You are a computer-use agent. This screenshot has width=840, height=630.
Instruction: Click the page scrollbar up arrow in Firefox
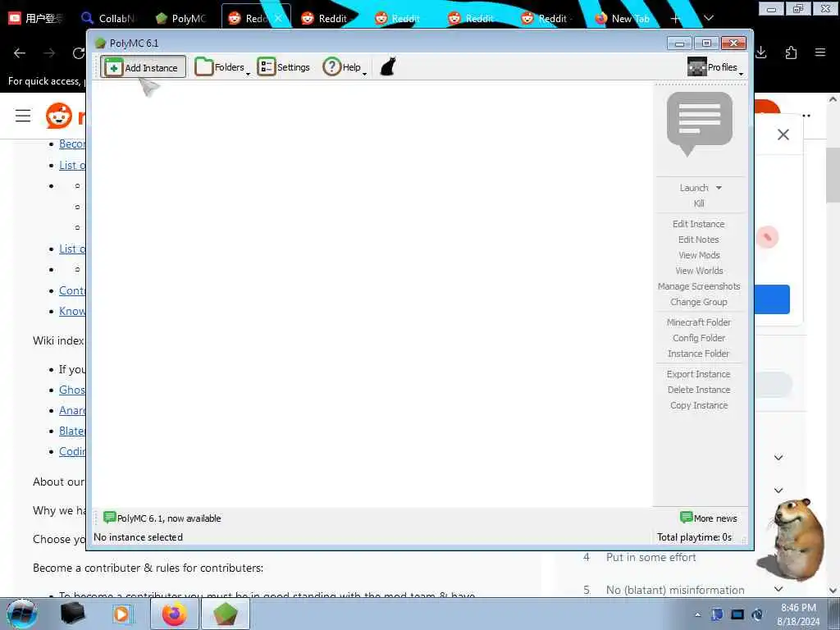click(833, 99)
